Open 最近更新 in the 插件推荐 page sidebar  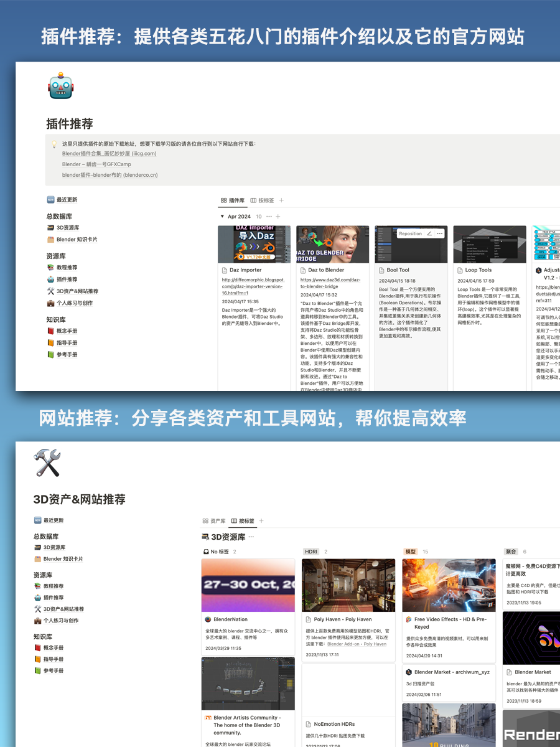[62, 200]
